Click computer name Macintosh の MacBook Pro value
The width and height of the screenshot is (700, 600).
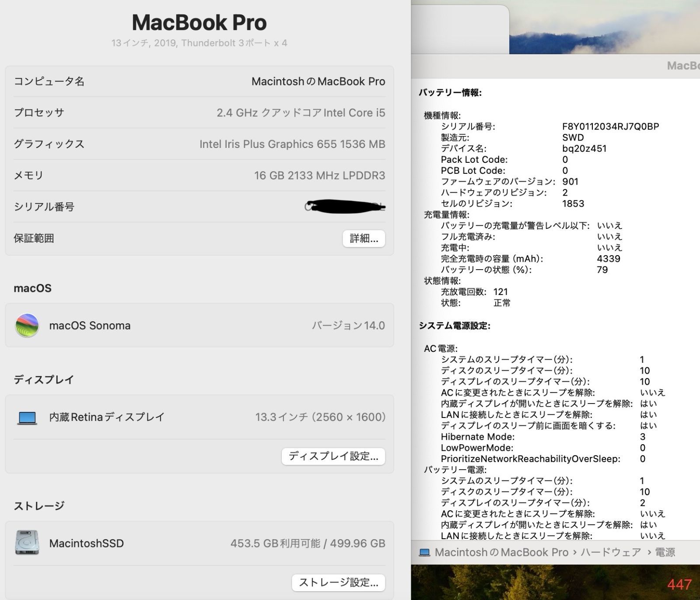(318, 81)
